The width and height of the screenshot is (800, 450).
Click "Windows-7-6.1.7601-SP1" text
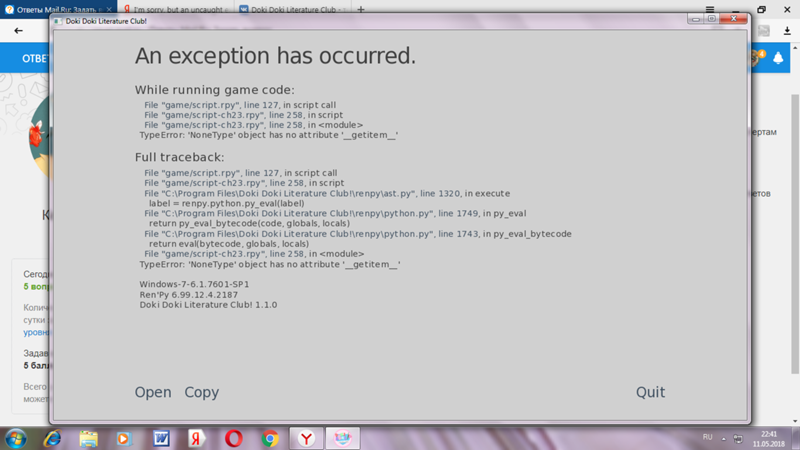[194, 284]
